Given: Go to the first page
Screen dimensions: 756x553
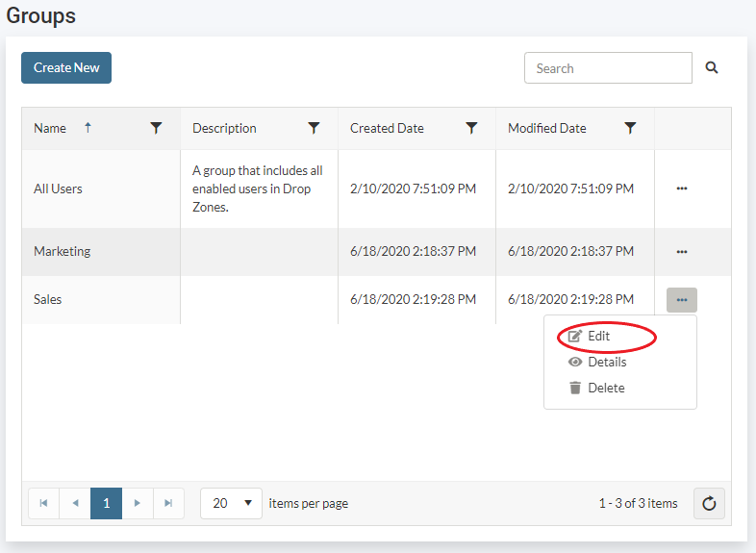Looking at the screenshot, I should [x=43, y=503].
